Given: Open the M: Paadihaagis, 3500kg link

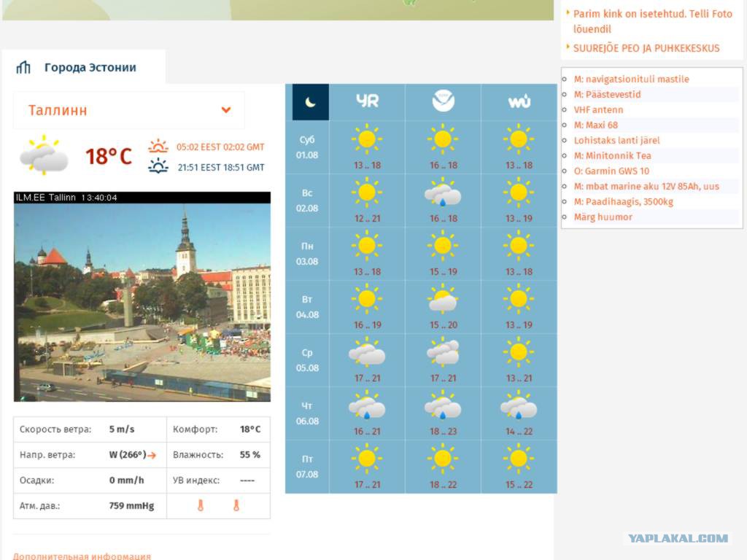Looking at the screenshot, I should (x=624, y=201).
